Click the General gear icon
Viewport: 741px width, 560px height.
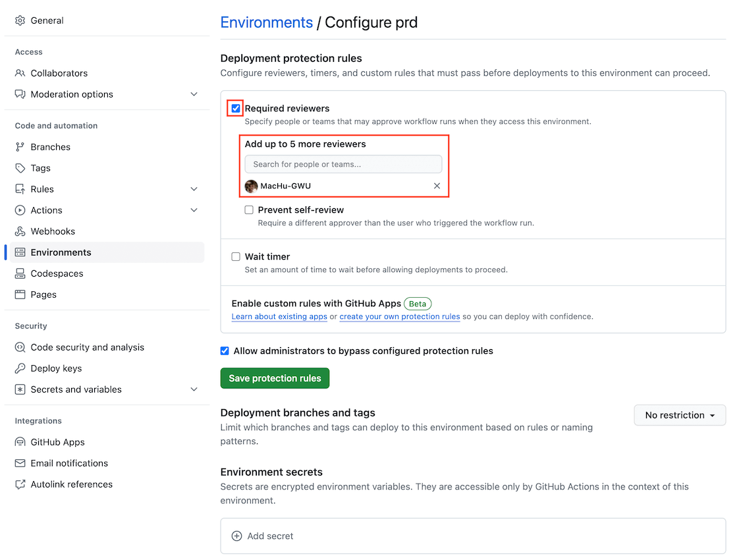point(20,20)
